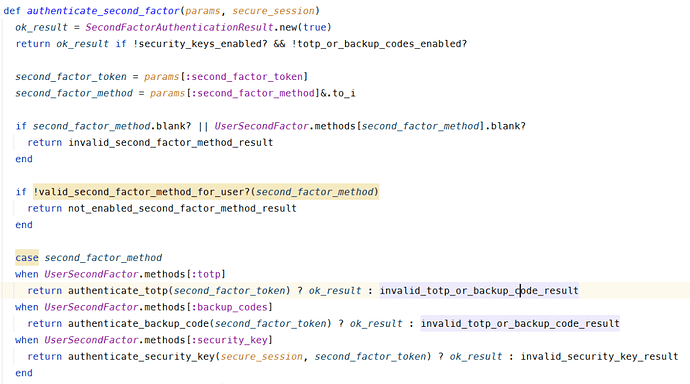The width and height of the screenshot is (690, 384).
Task: Click UserSecondFactor in the if blank? line
Action: (262, 126)
